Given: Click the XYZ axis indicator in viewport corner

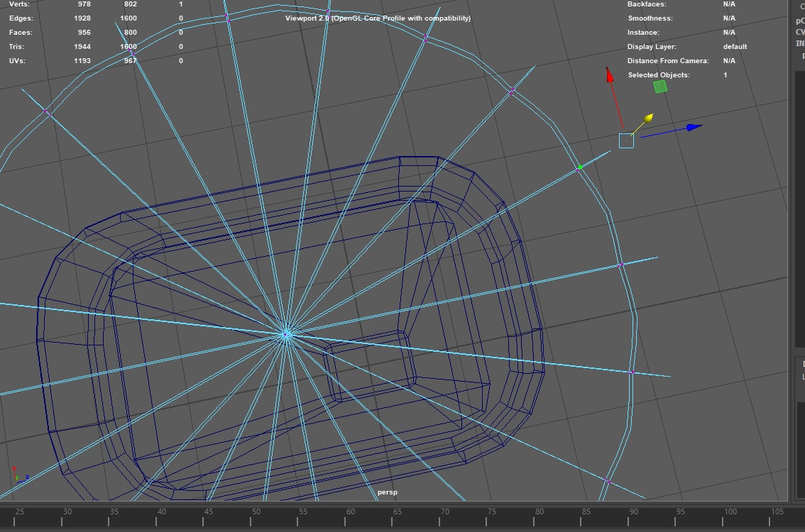Looking at the screenshot, I should click(x=20, y=475).
